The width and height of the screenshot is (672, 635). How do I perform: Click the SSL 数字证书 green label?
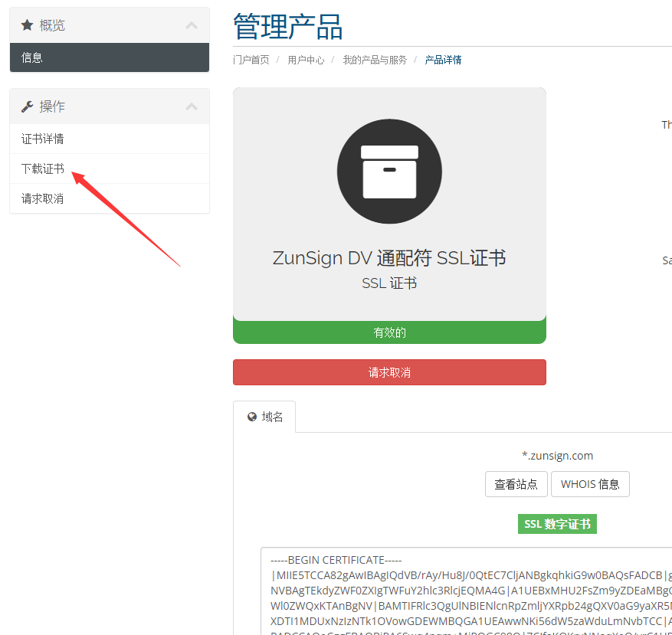click(x=557, y=524)
